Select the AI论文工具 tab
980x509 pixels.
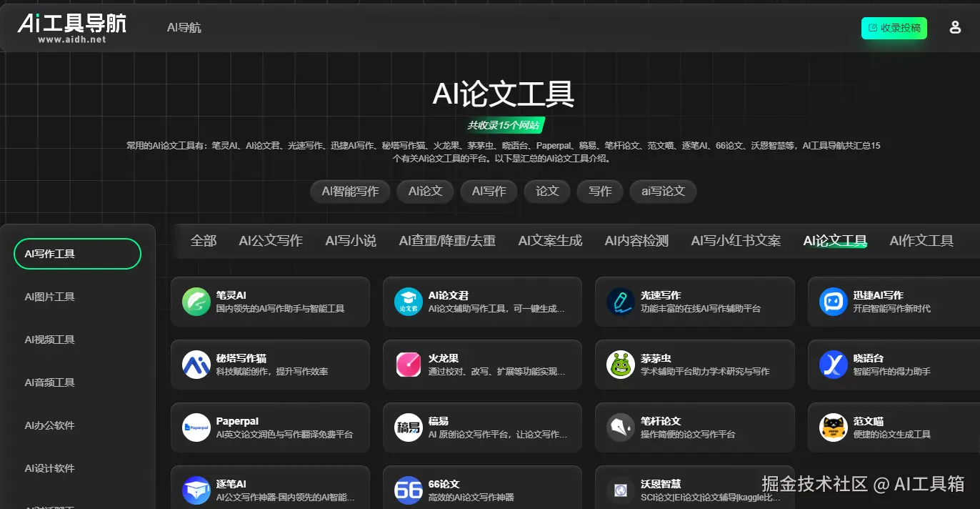point(835,241)
